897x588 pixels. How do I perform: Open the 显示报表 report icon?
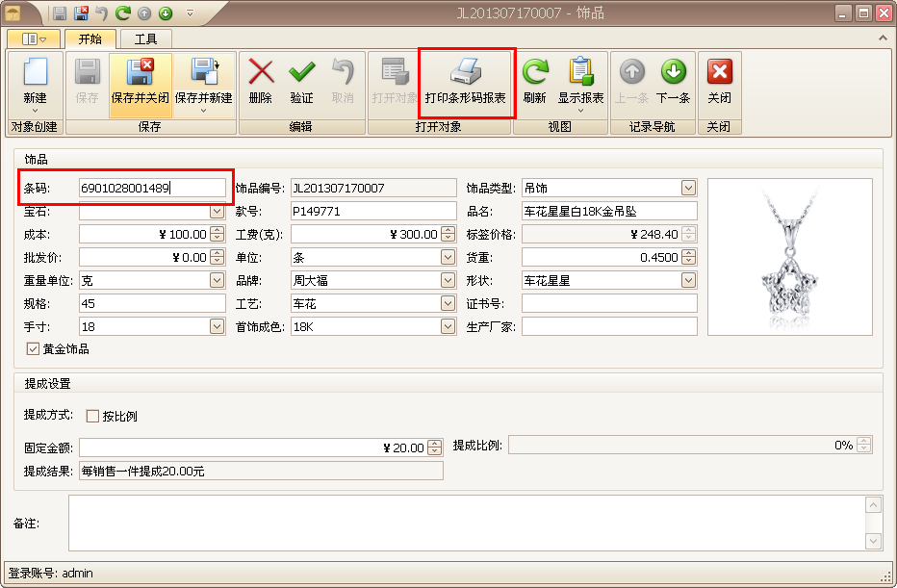[x=580, y=73]
